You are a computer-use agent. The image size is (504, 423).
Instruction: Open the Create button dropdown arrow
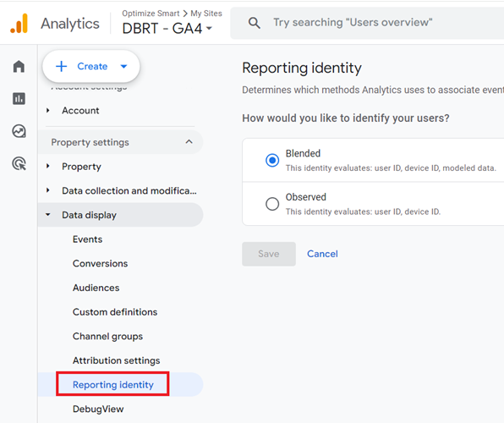tap(123, 66)
